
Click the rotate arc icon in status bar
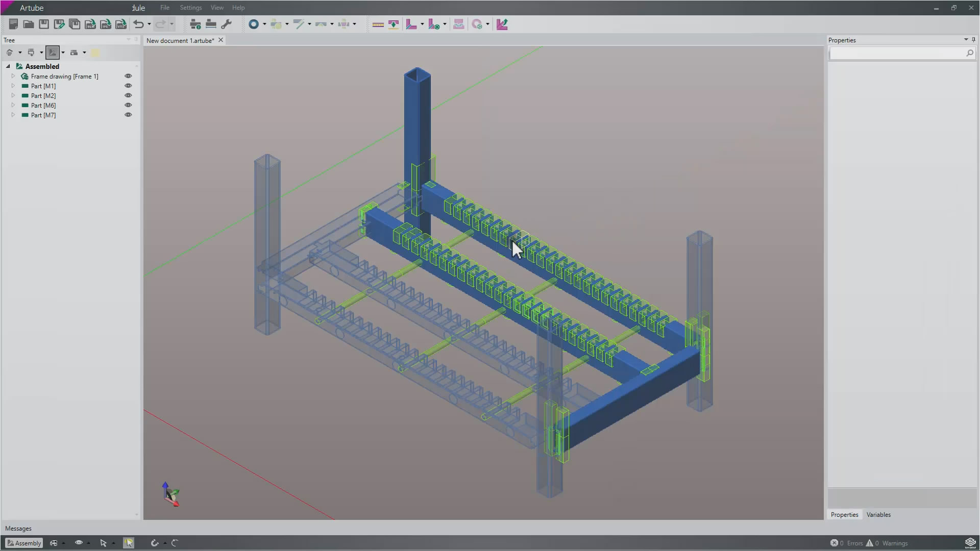pos(175,543)
